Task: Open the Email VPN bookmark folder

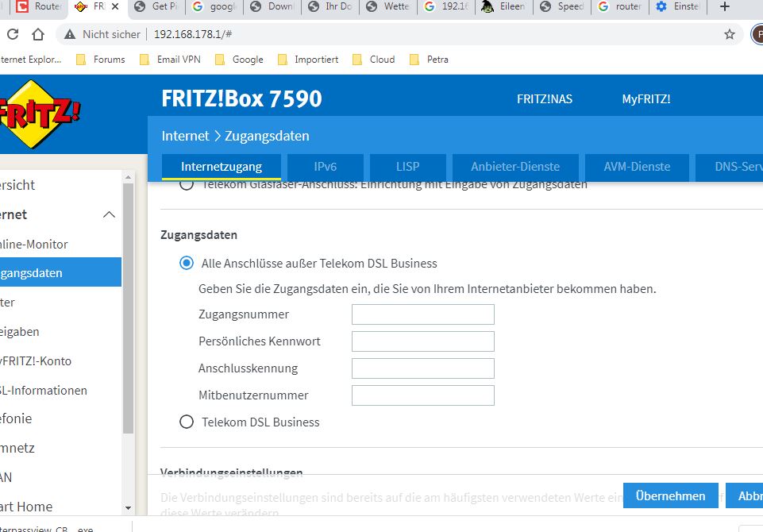Action: (170, 60)
